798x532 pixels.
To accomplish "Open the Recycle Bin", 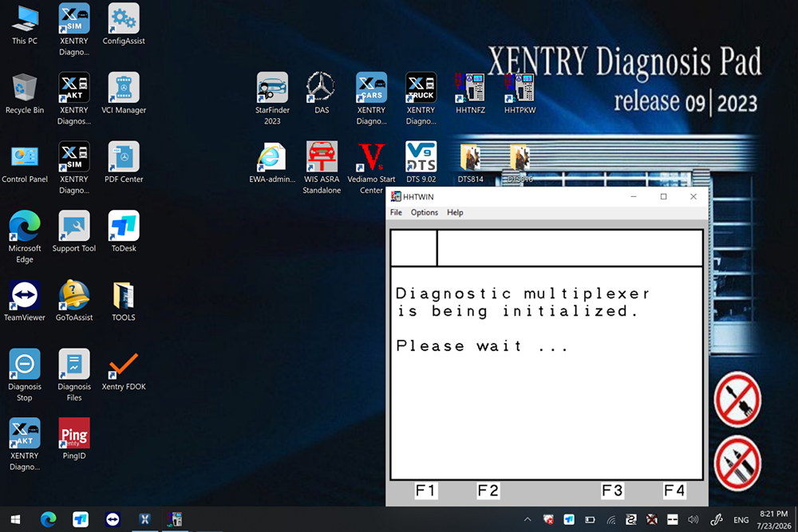I will point(25,93).
